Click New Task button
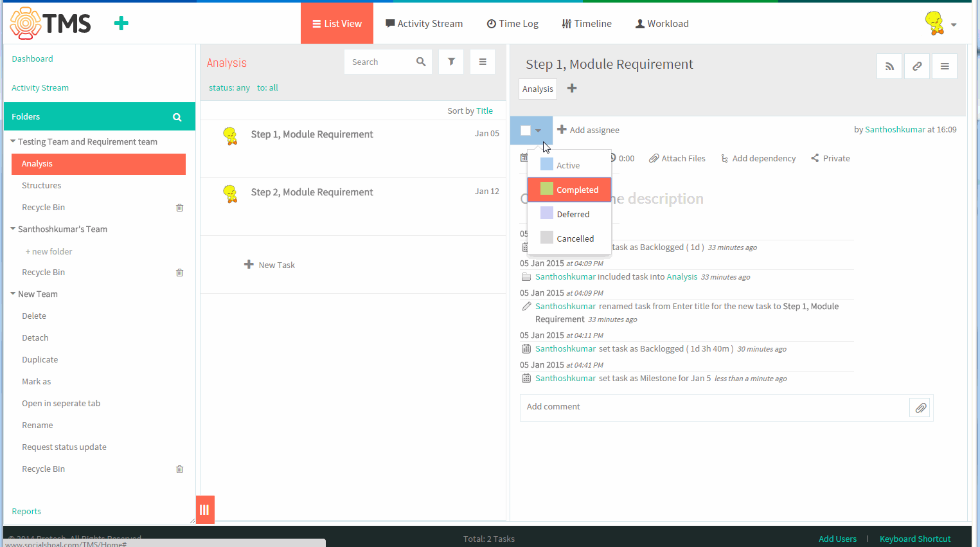The image size is (980, 547). point(270,265)
